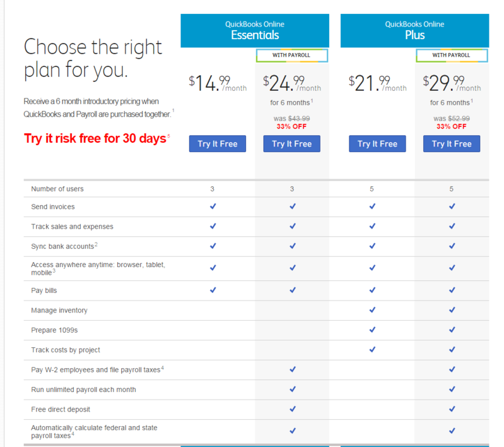Click the Free direct deposit checkmark in the $24.99 column
Screen dimensions: 504x447
(x=292, y=409)
